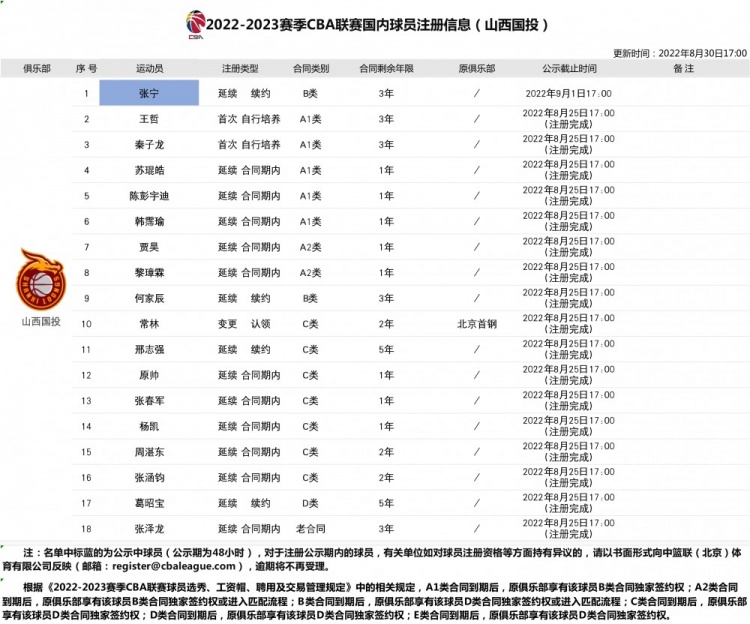Click the Shanxi Loongs team logo
The width and height of the screenshot is (750, 624).
41,280
